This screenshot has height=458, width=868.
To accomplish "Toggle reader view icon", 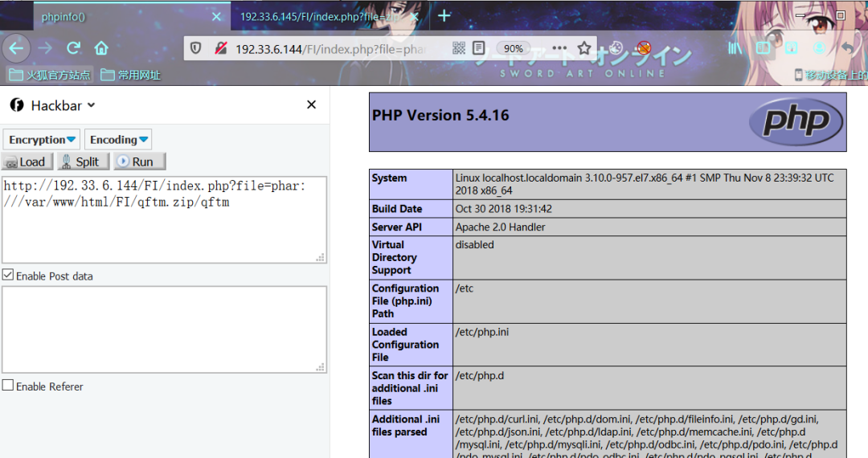I will (479, 48).
